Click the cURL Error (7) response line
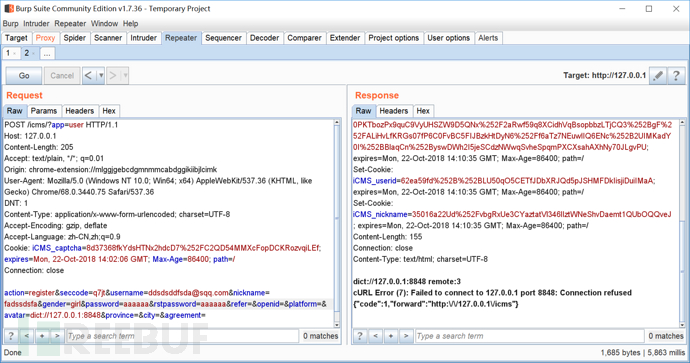690x363 pixels. point(492,293)
